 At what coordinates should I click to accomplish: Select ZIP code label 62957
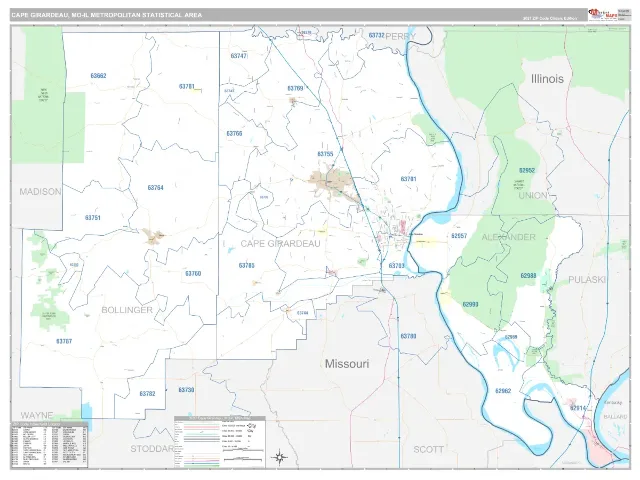(459, 236)
